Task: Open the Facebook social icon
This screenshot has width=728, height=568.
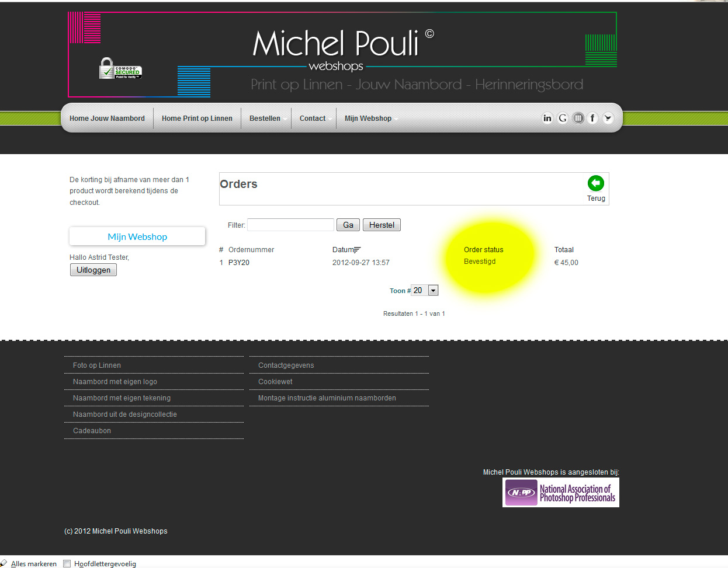Action: (x=592, y=118)
